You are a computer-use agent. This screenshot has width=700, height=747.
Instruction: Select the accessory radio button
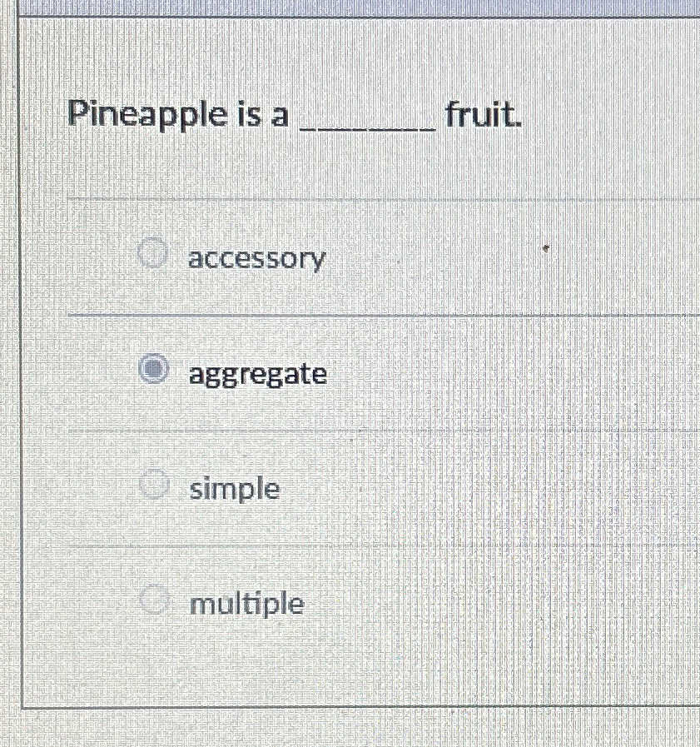click(x=151, y=252)
